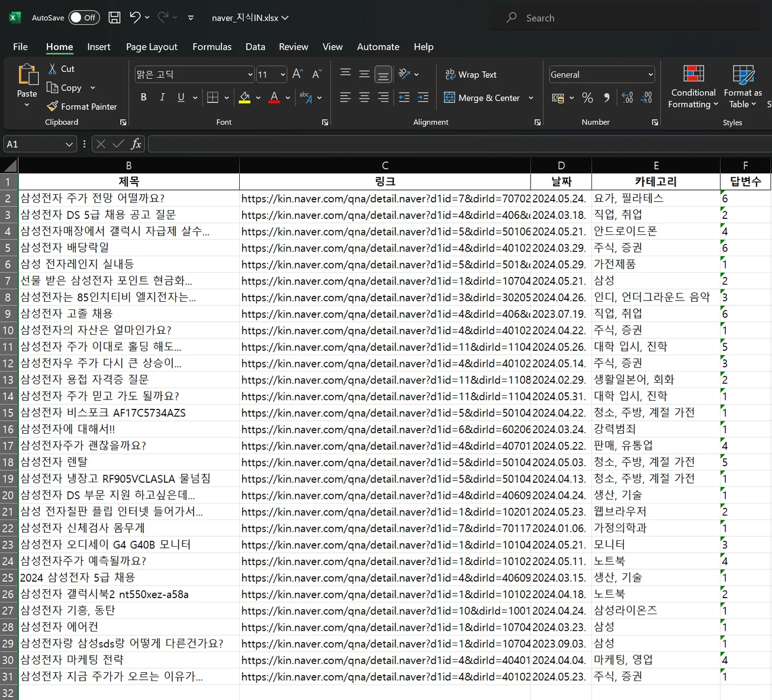Expand the Name Box dropdown arrow

pos(69,144)
